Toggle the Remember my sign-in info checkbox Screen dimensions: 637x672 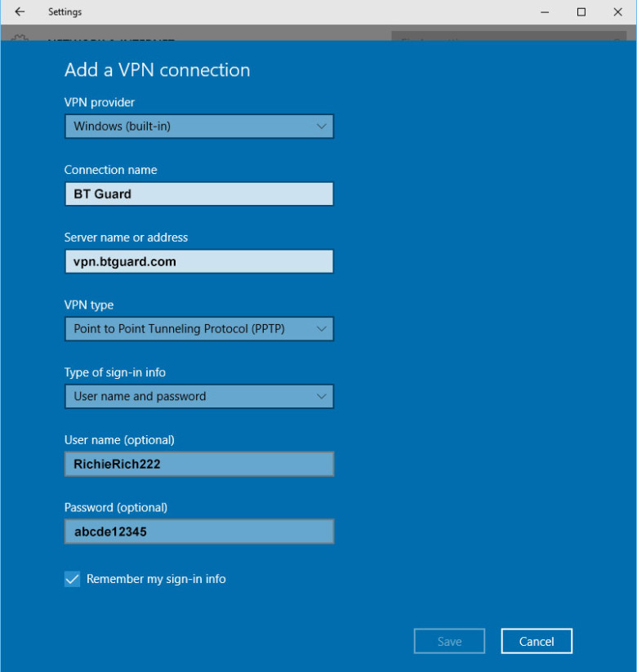coord(73,579)
